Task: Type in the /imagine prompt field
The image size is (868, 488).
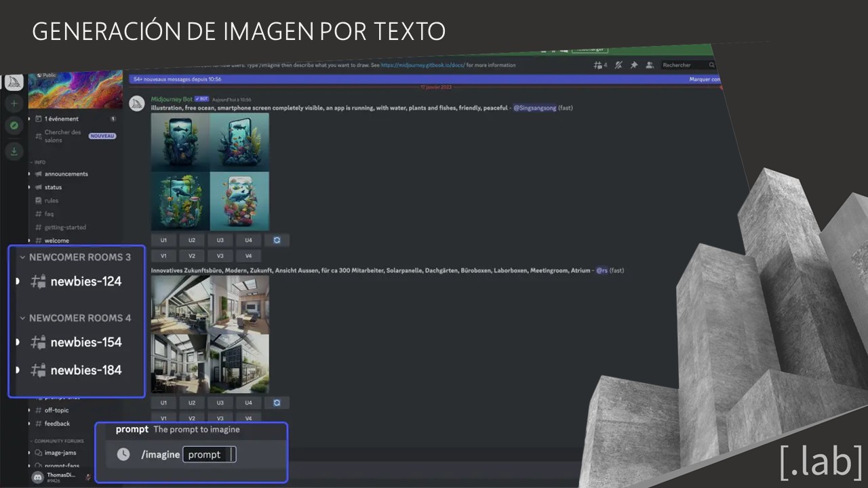Action: 210,455
